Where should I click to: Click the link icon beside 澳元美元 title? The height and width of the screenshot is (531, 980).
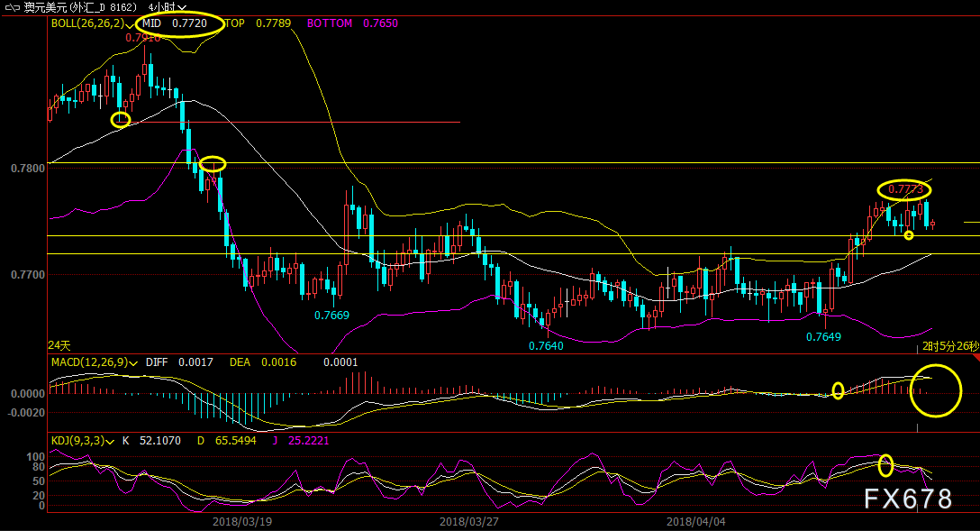[12, 7]
